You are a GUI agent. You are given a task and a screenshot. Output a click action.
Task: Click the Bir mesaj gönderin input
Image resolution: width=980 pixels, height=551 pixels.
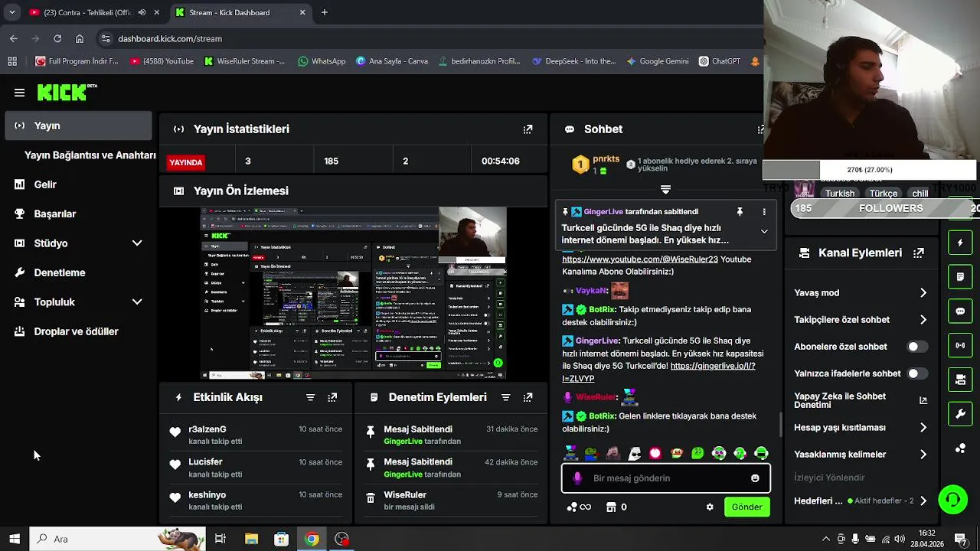click(x=666, y=478)
